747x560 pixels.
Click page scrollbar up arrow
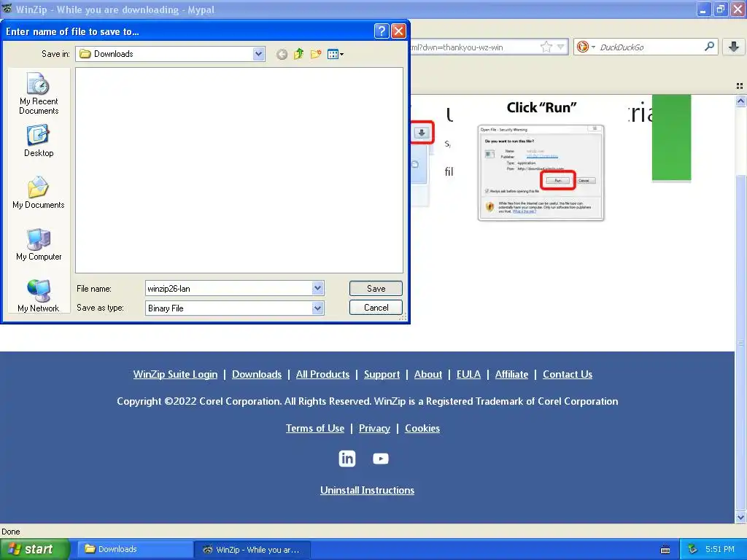(x=740, y=101)
